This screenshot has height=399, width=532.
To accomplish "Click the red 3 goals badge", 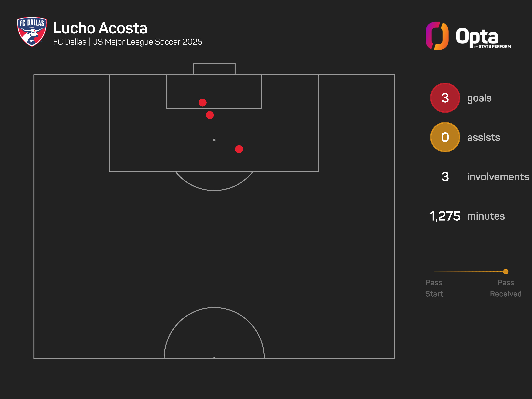I will click(445, 98).
